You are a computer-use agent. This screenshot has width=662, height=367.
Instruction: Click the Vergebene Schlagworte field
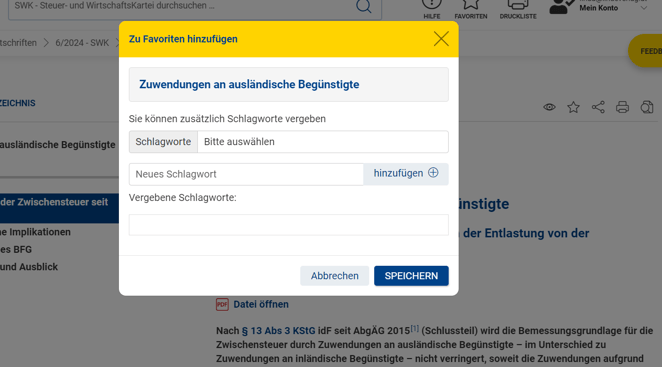289,225
